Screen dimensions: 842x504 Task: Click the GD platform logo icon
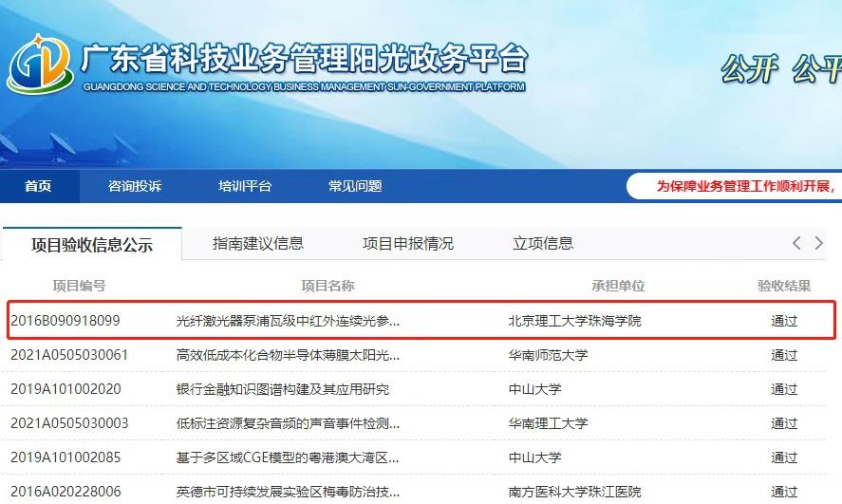coord(40,65)
